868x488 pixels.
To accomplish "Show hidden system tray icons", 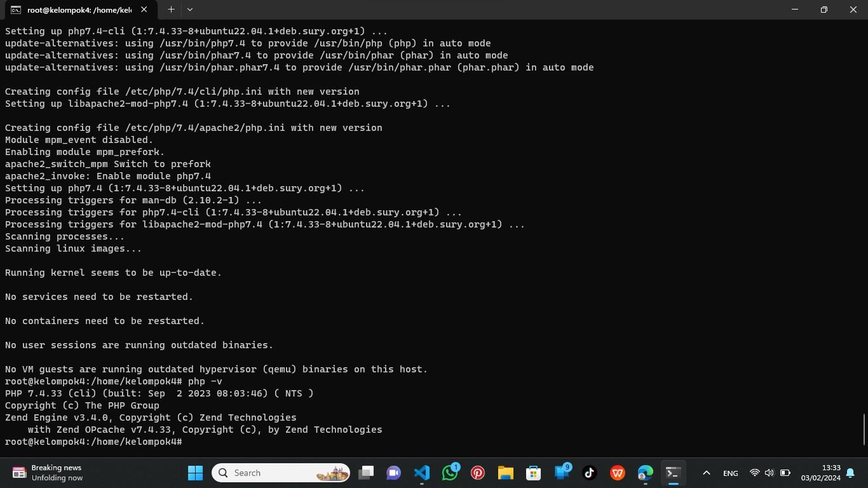I will coord(706,473).
